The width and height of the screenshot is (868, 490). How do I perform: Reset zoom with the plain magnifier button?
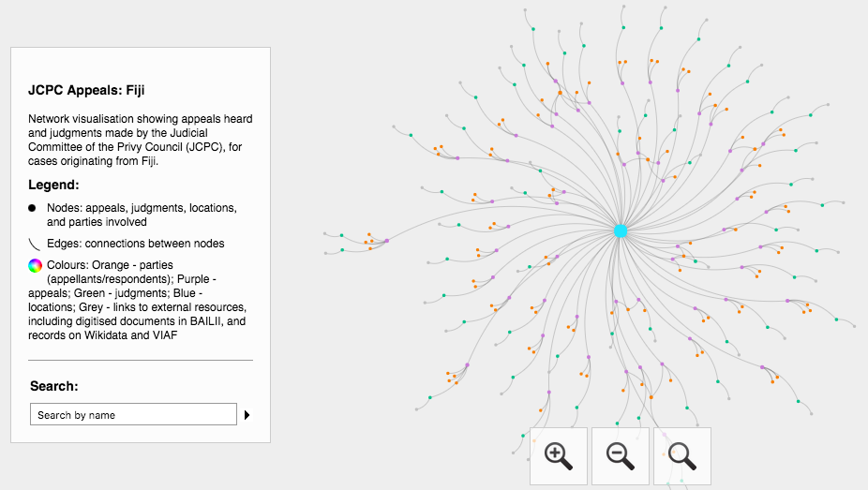point(682,456)
